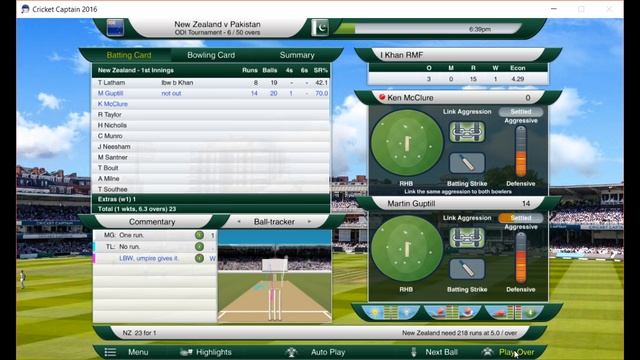Click the Menu hamburger icon
The image size is (640, 360).
[x=110, y=352]
